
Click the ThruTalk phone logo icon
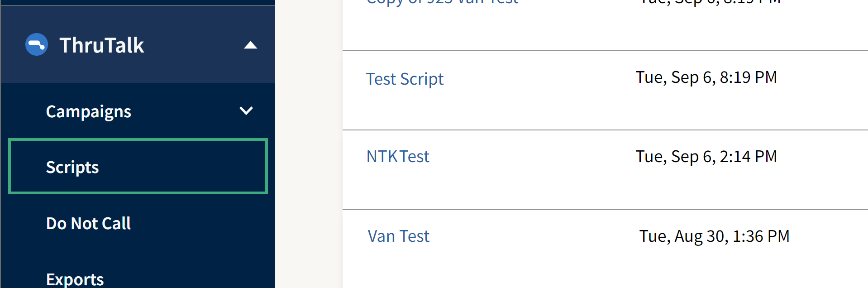(36, 44)
